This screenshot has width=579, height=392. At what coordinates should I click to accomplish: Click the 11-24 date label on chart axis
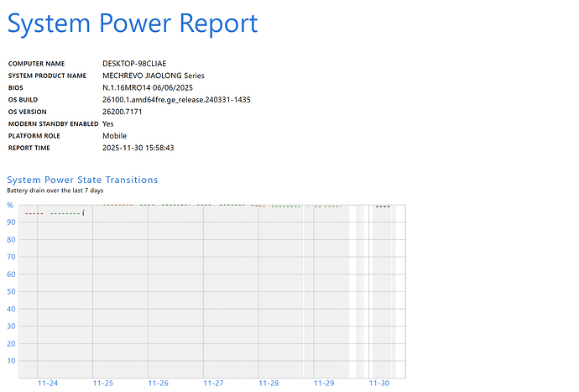pos(48,383)
